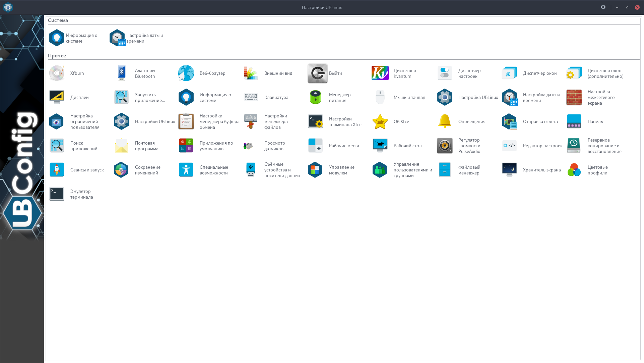644x363 pixels.
Task: Open PulseAudio volume control
Action: point(445,146)
